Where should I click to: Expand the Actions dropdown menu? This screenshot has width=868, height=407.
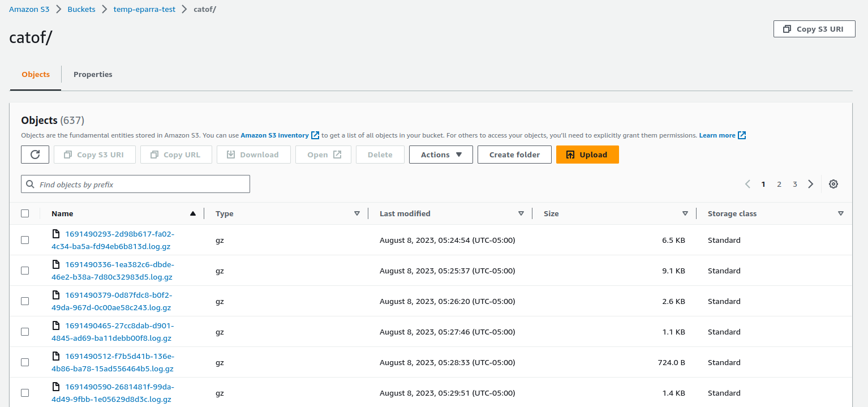(x=441, y=155)
